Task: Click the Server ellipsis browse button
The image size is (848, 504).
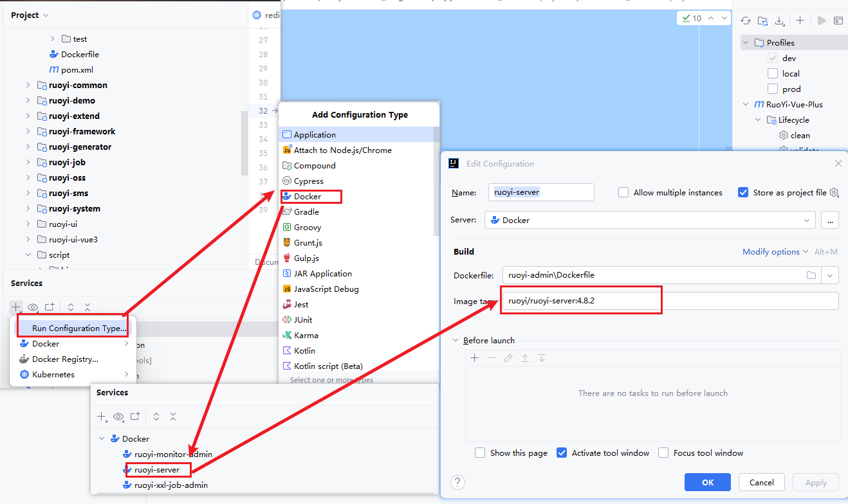Action: 830,220
